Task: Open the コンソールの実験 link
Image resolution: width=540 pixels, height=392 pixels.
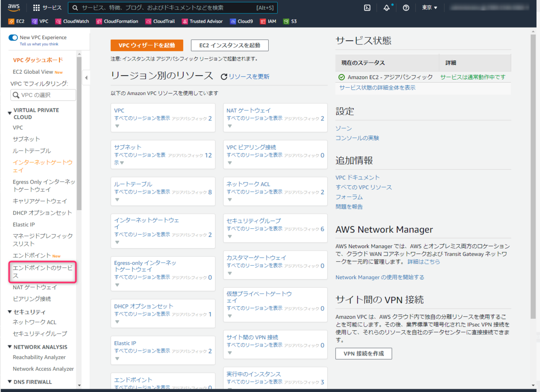Action: pyautogui.click(x=357, y=138)
